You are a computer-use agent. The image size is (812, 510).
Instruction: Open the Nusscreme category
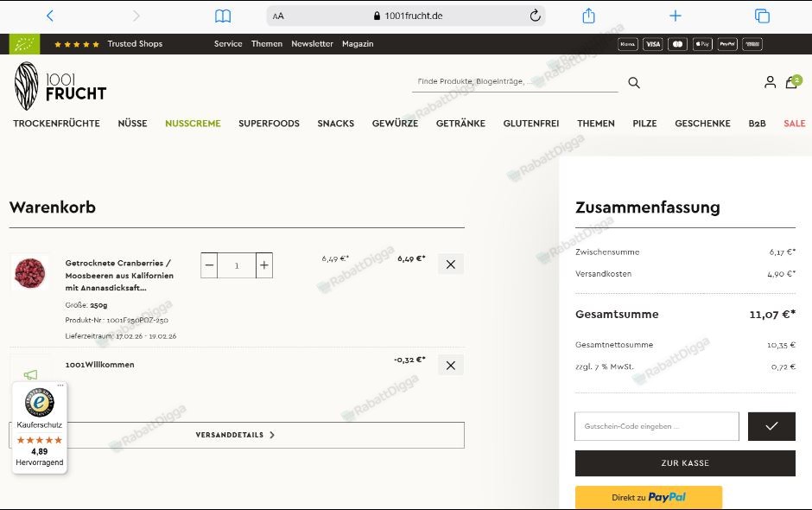(x=193, y=124)
